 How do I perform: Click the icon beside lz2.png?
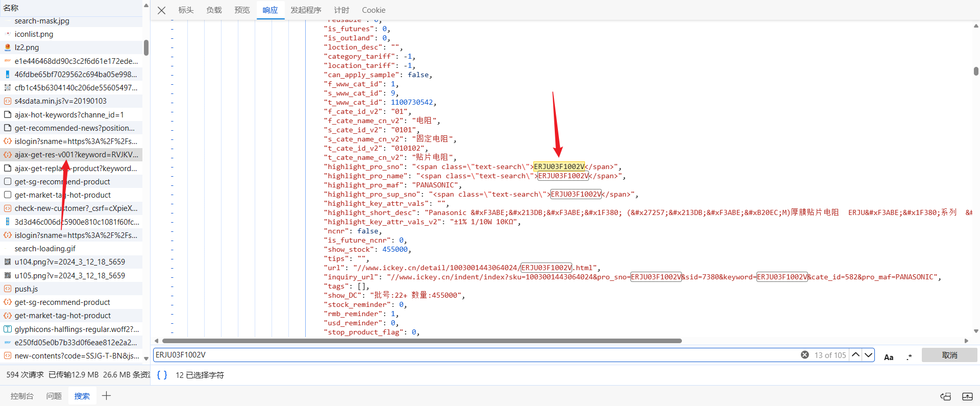click(x=8, y=47)
